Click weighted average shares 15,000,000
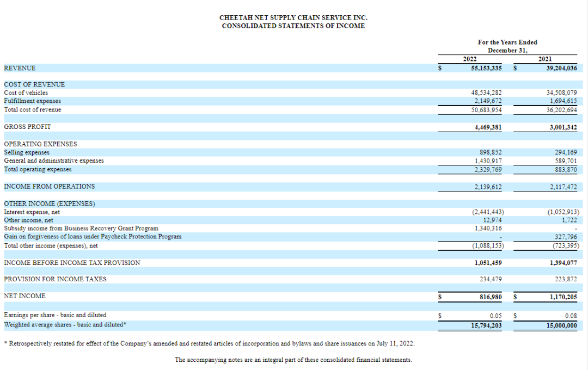Image resolution: width=588 pixels, height=370 pixels. coord(562,325)
